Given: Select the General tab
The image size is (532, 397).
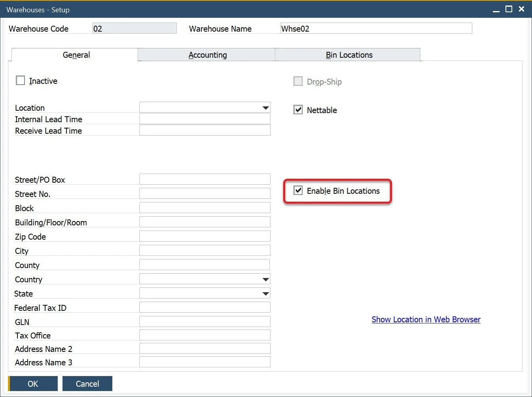Looking at the screenshot, I should [x=76, y=55].
